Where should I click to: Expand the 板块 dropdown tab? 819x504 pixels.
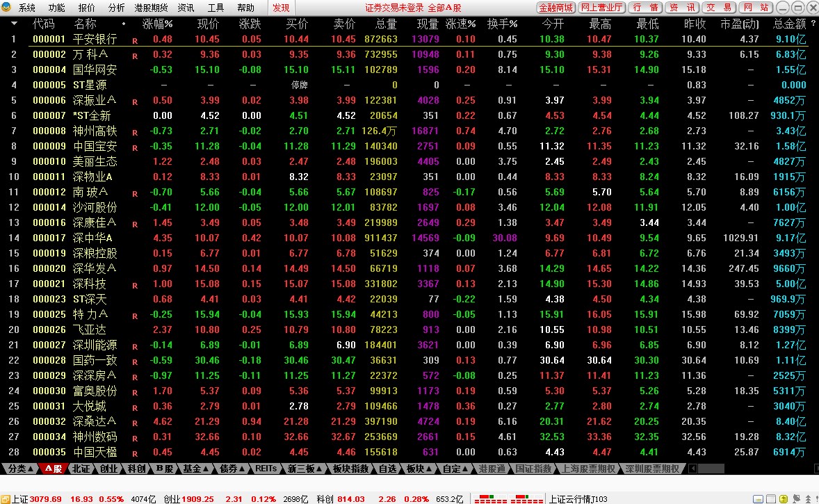coord(419,469)
